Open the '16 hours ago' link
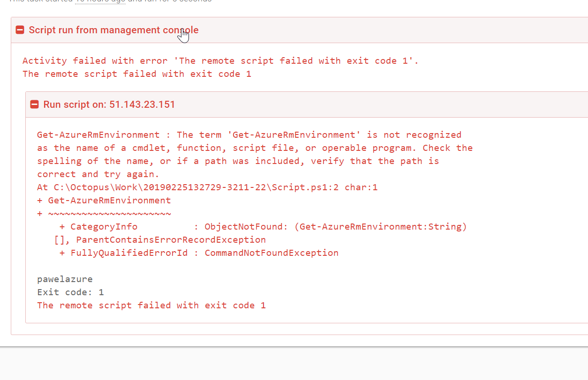 pos(100,1)
